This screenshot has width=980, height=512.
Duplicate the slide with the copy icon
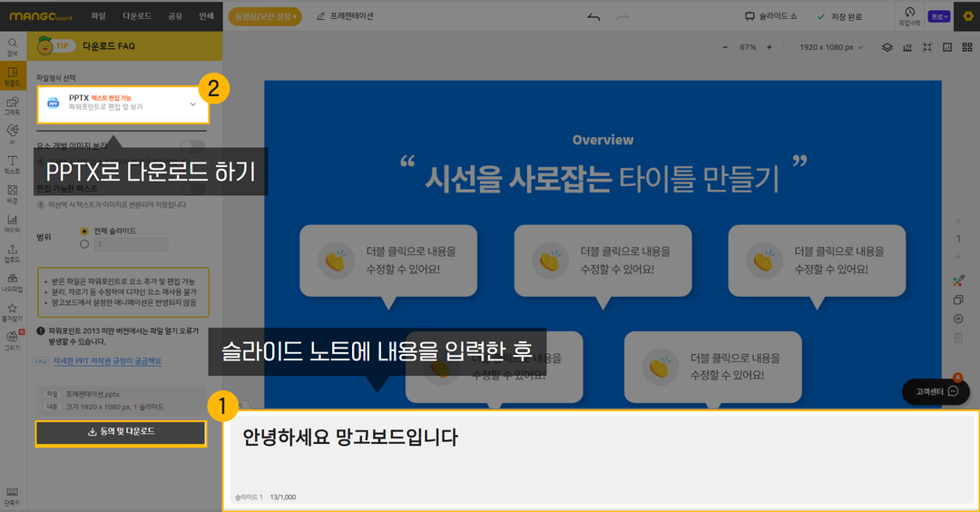(x=958, y=300)
